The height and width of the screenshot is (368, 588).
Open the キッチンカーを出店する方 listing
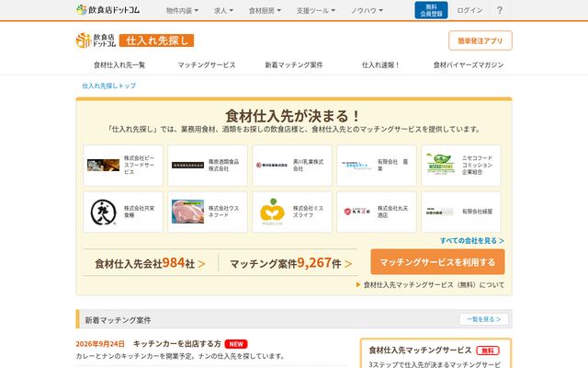pos(177,343)
